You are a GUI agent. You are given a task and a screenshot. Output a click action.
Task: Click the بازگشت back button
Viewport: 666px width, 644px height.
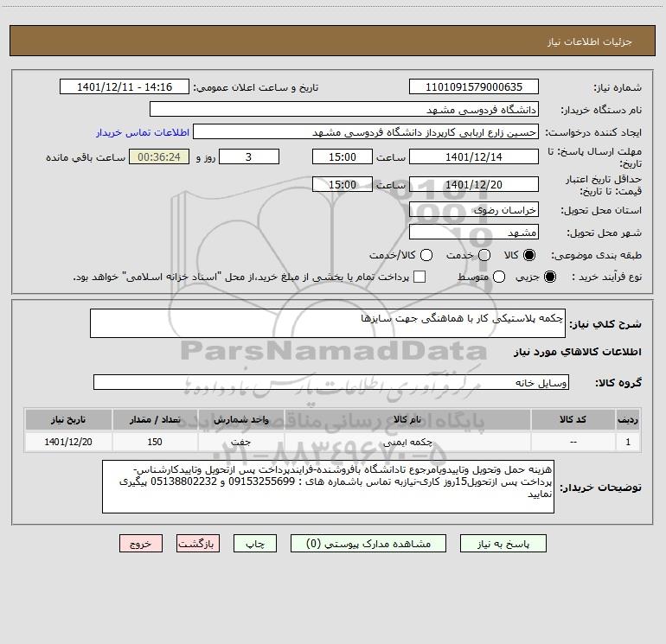click(198, 544)
